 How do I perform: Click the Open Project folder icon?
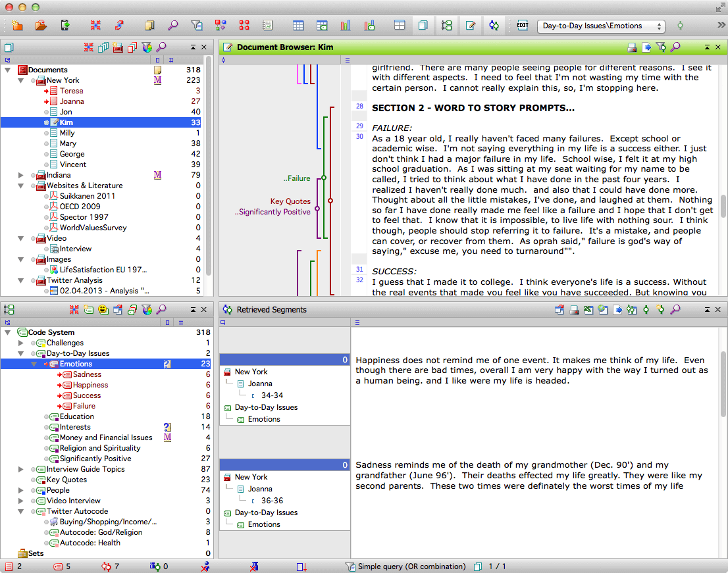[41, 26]
